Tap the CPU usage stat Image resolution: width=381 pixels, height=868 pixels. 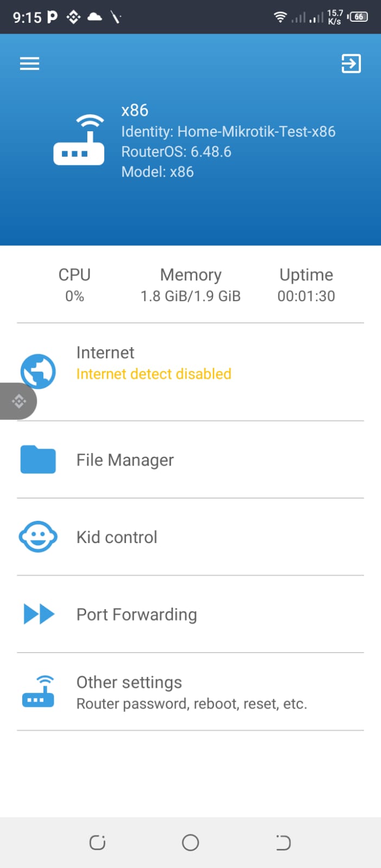tap(74, 285)
